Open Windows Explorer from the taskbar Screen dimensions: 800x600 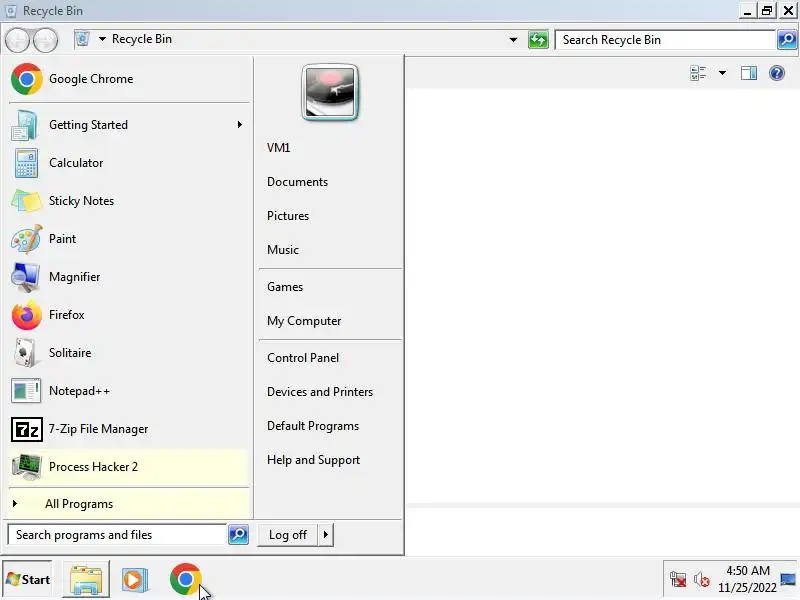click(x=86, y=580)
